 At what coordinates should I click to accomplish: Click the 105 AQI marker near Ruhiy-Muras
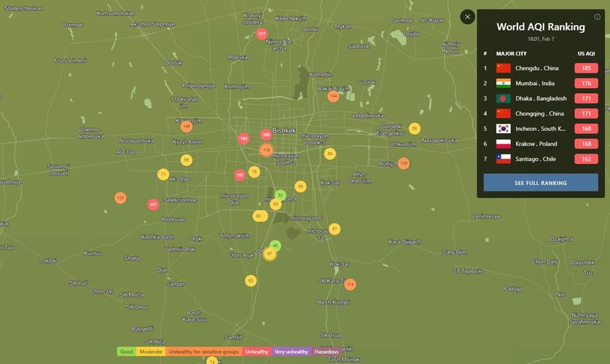pyautogui.click(x=404, y=164)
